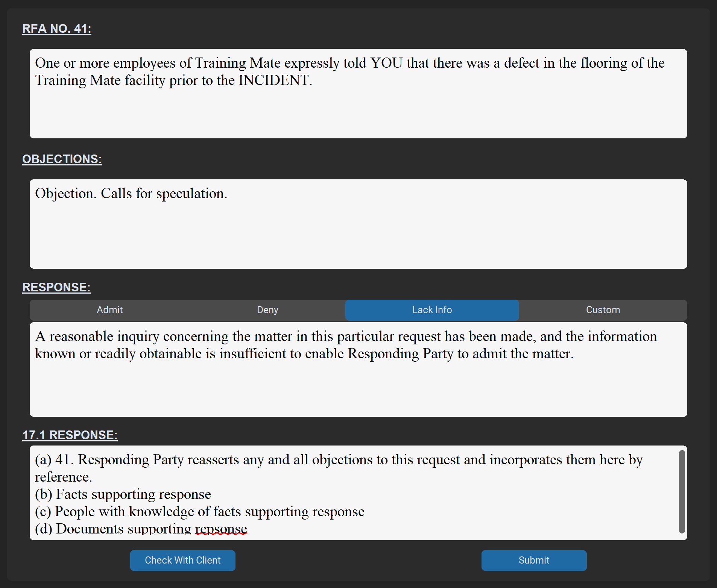717x588 pixels.
Task: Click the "17.1 RESPONSE:" heading
Action: tap(70, 435)
